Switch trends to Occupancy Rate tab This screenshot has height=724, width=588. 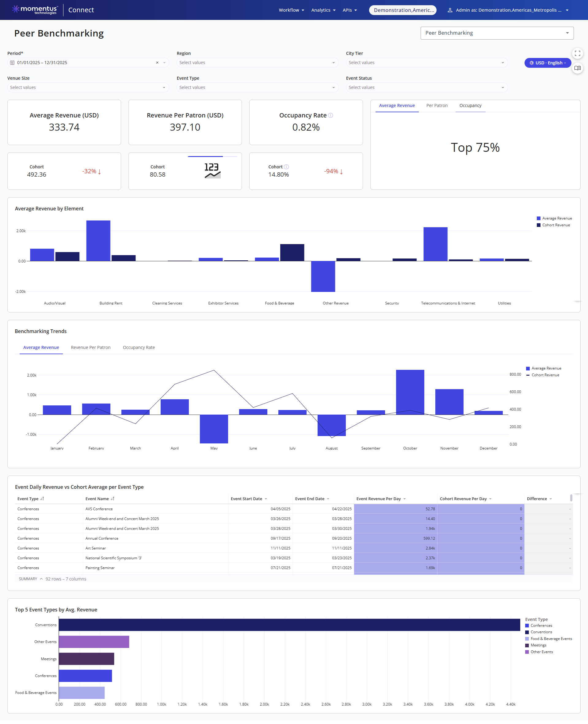[x=139, y=347]
